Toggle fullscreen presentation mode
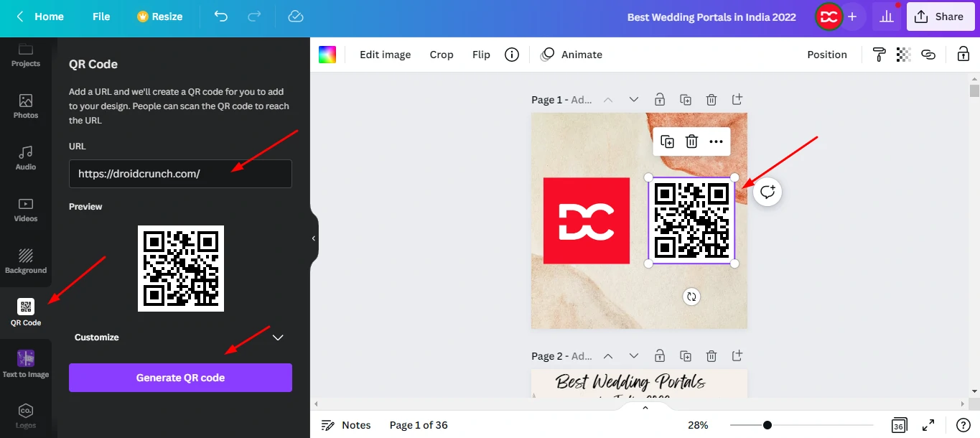Viewport: 980px width, 438px height. point(928,425)
